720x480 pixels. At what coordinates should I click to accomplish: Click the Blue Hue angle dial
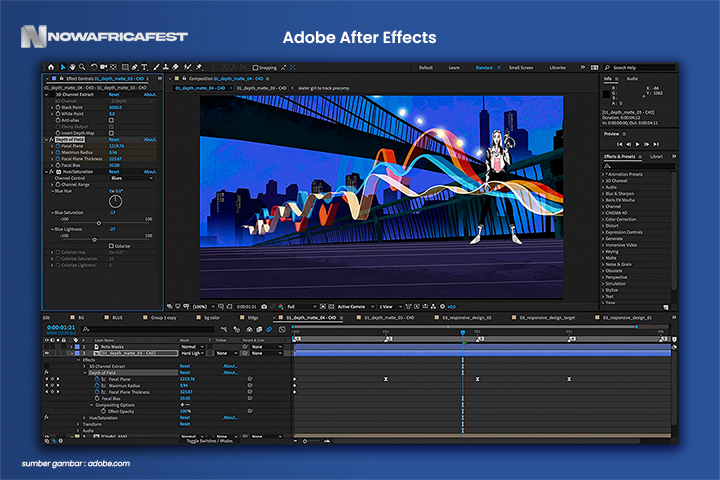click(x=115, y=201)
